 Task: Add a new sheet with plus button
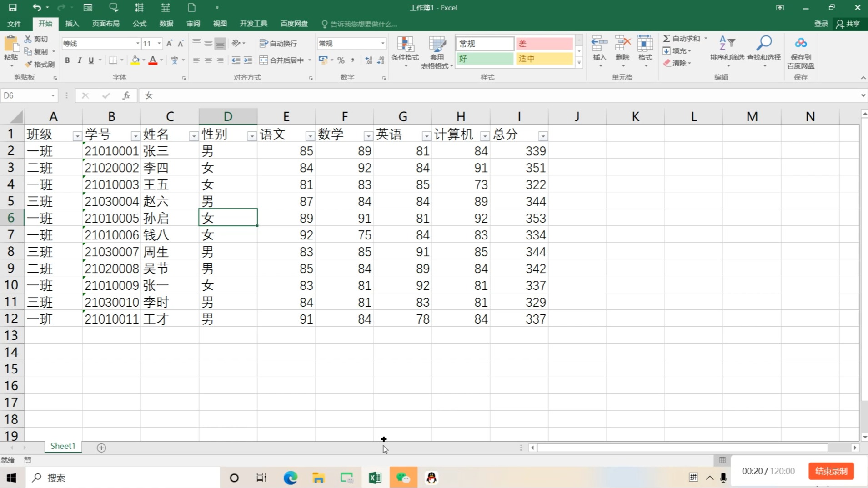click(x=101, y=448)
